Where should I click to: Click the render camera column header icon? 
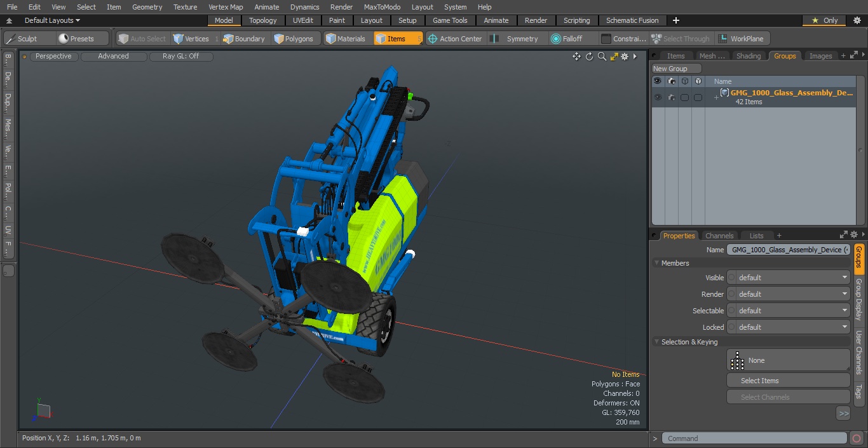(671, 81)
